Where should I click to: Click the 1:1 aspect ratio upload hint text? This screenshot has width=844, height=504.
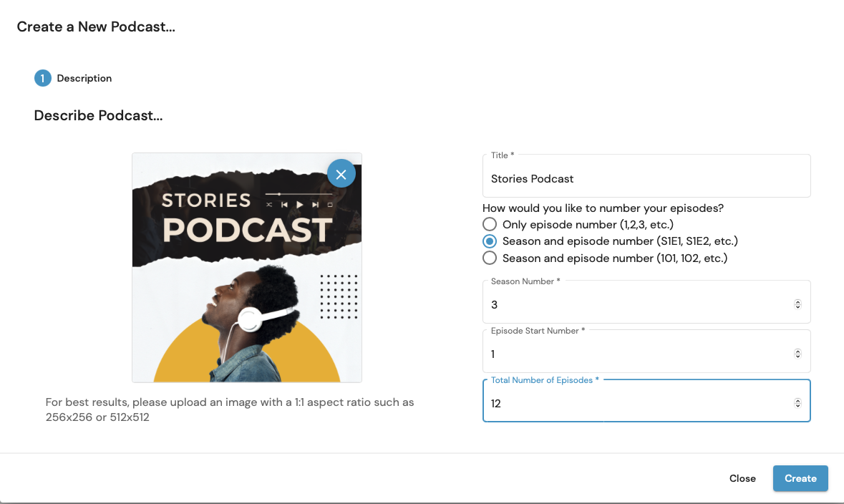[230, 409]
